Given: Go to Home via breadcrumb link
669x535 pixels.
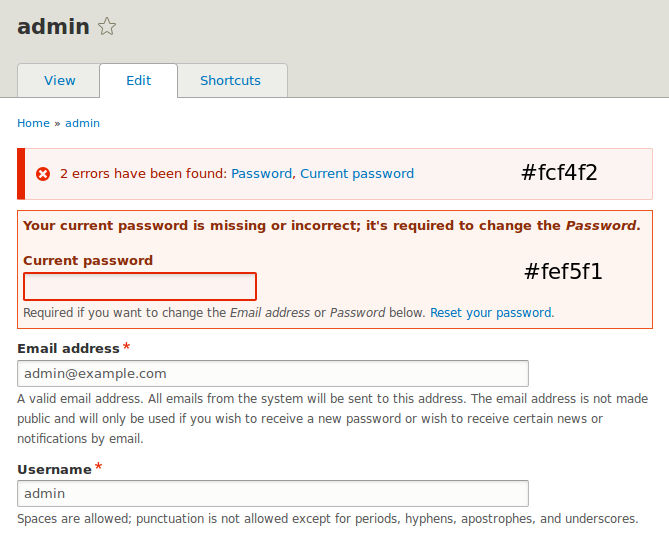Looking at the screenshot, I should (x=33, y=123).
